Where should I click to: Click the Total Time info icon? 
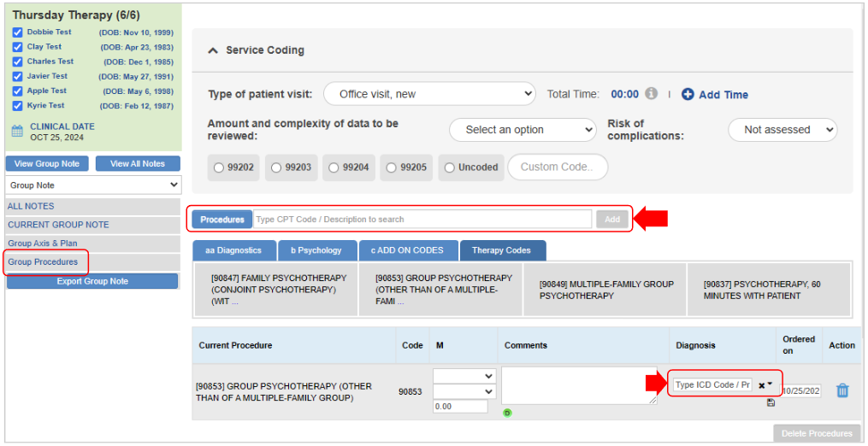[651, 94]
